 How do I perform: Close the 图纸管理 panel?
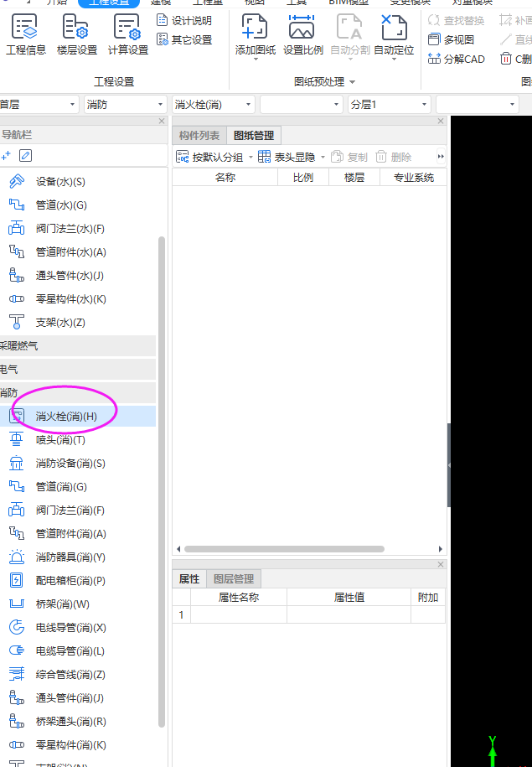[441, 121]
